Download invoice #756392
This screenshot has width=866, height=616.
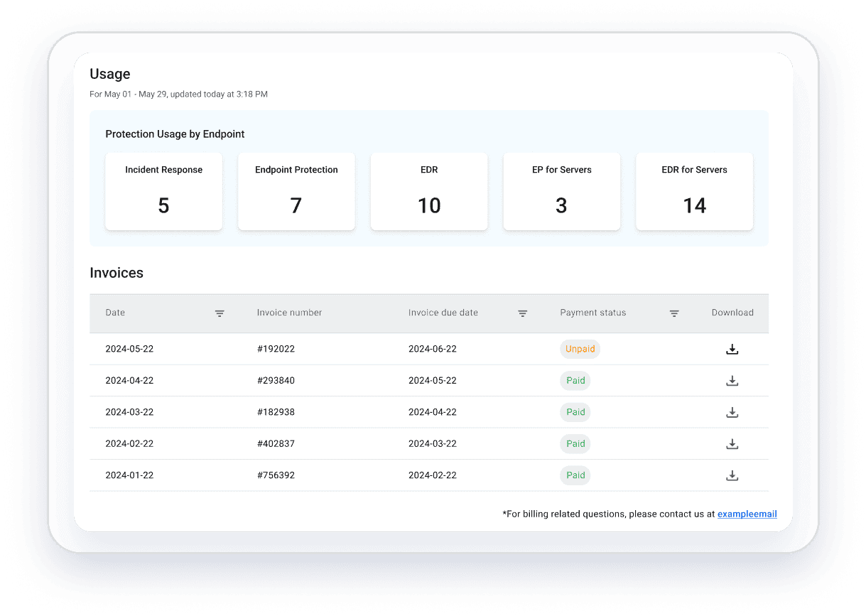(732, 475)
